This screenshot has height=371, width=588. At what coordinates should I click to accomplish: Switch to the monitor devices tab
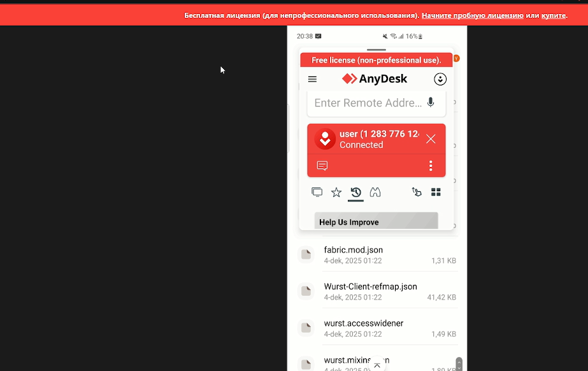pos(317,192)
